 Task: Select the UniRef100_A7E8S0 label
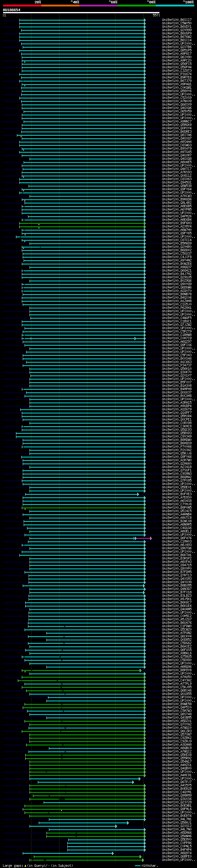[x=177, y=497]
